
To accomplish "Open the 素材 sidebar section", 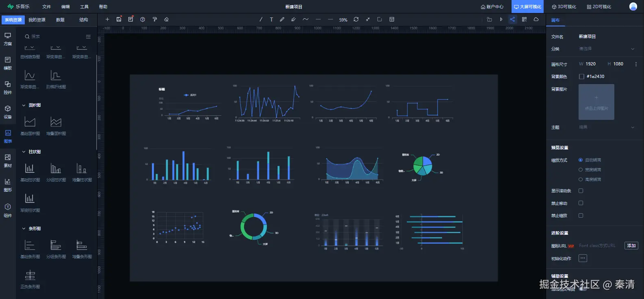I will [8, 161].
